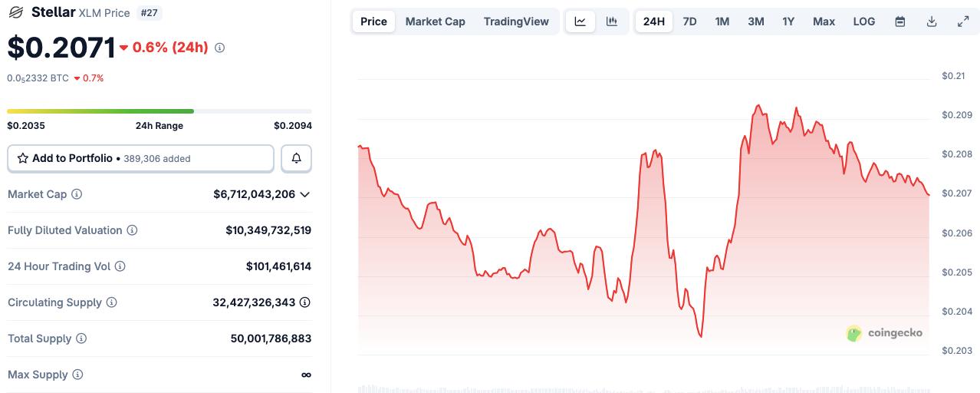Select the 7D time range
Screen dimensions: 980x393
(689, 21)
